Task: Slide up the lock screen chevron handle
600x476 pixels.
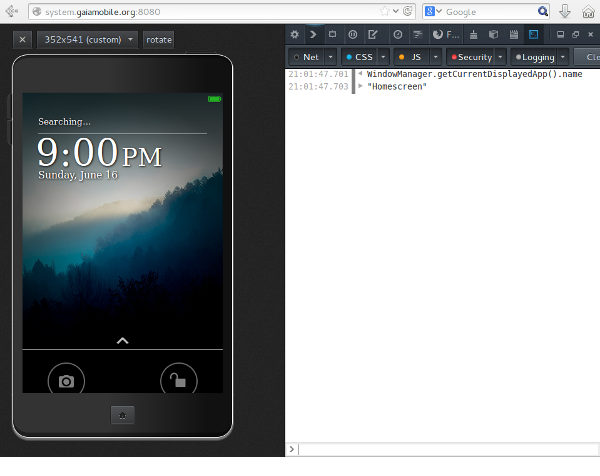Action: 122,341
